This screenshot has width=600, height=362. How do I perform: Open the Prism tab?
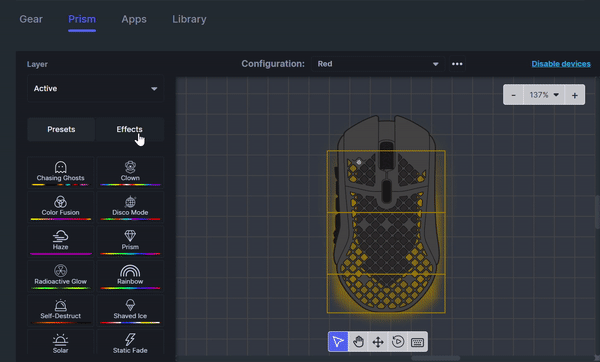click(x=82, y=19)
